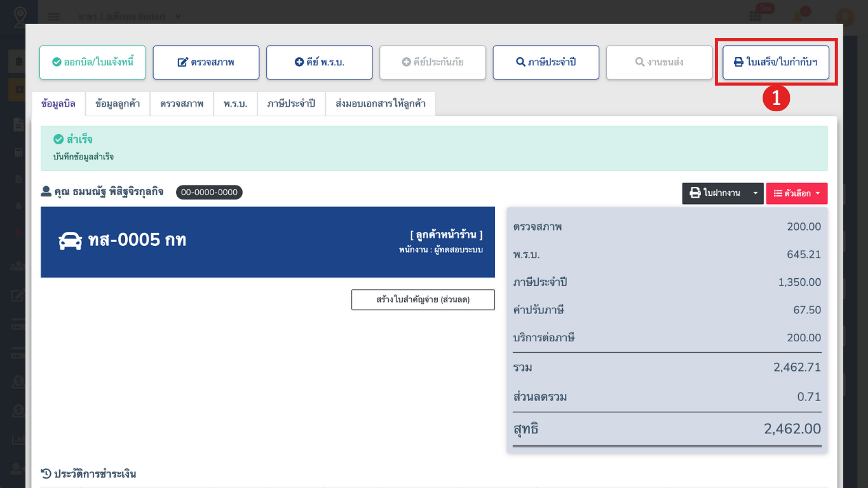
Task: Click the ออกบิล/ใบแจ้งหนี้ button
Action: 93,62
